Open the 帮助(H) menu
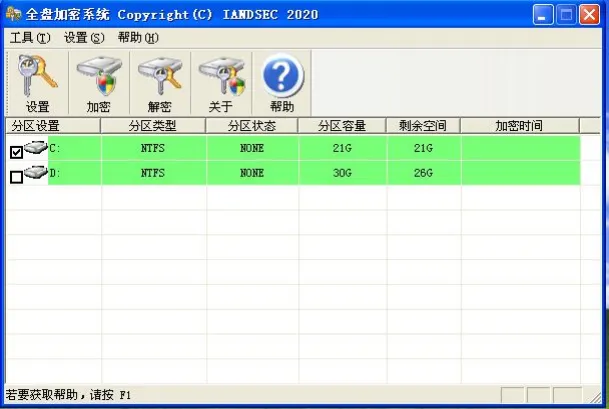The height and width of the screenshot is (409, 609). (138, 38)
